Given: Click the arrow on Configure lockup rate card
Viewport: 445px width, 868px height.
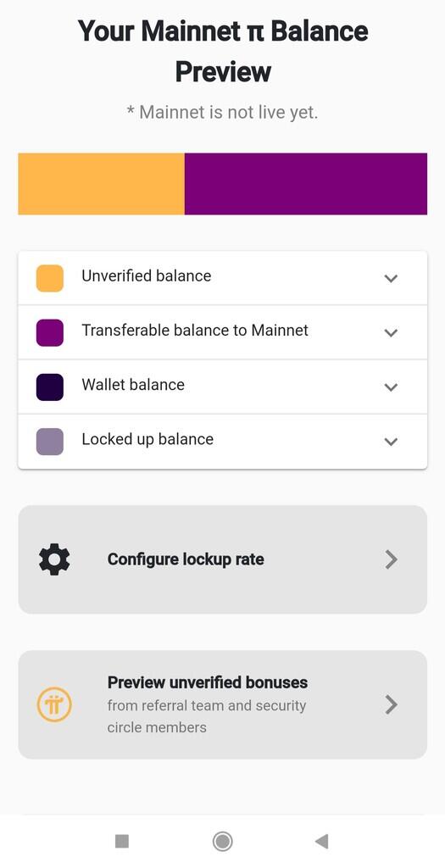Looking at the screenshot, I should pos(392,559).
